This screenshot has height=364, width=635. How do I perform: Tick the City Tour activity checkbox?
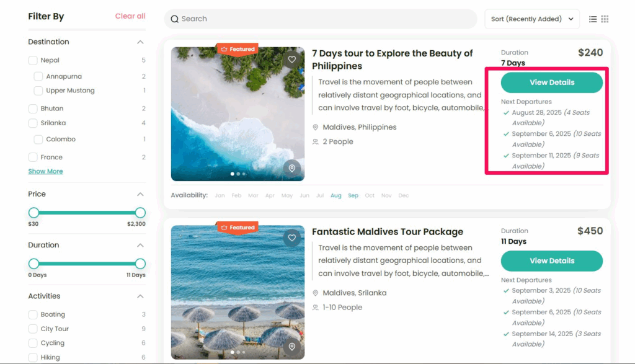(x=33, y=329)
